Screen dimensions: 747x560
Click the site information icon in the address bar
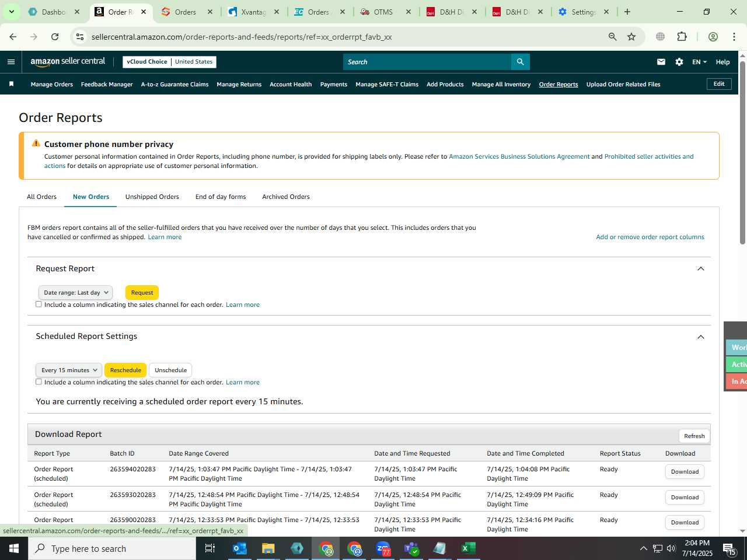(x=80, y=37)
